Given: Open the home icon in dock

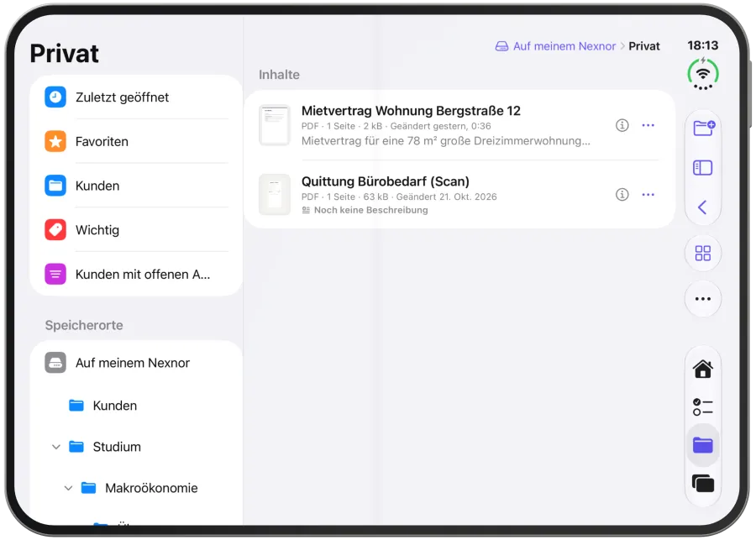Looking at the screenshot, I should (x=702, y=370).
